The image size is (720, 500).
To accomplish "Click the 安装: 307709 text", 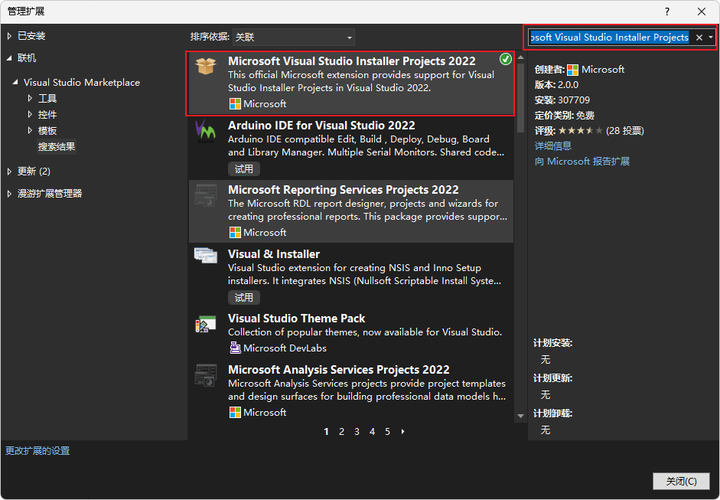I will [x=562, y=100].
